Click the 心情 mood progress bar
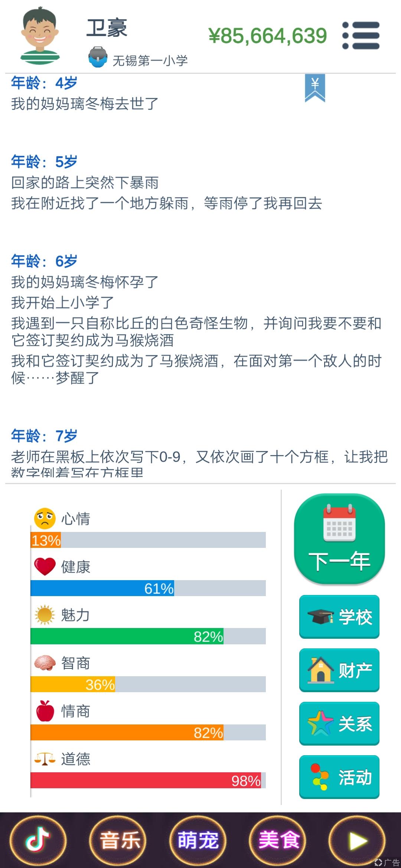Screen dimensions: 401x868 (x=148, y=540)
